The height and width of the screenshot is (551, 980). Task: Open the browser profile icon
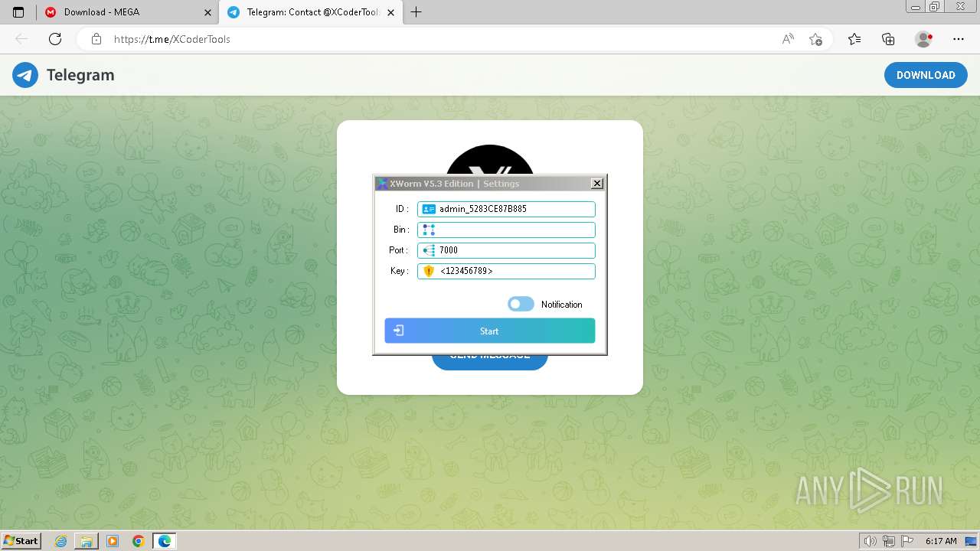[x=924, y=39]
